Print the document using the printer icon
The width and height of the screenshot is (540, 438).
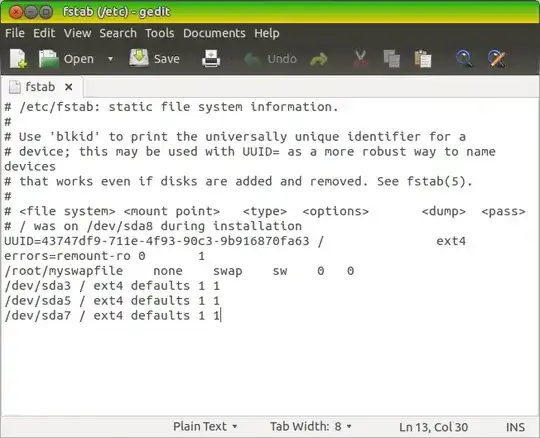(x=211, y=59)
